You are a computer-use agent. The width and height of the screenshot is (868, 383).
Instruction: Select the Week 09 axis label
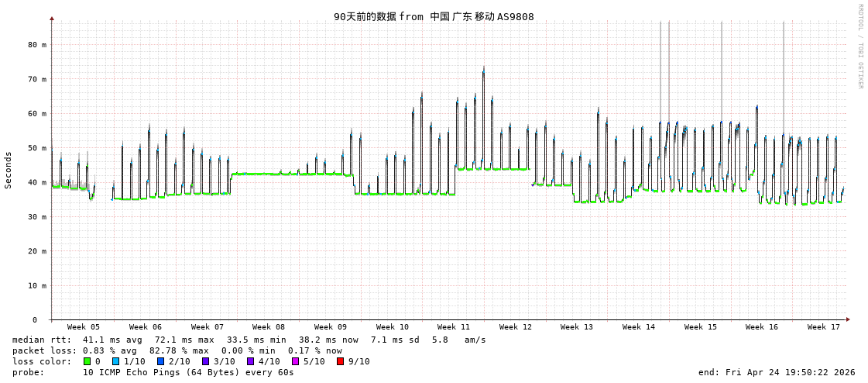click(x=331, y=327)
